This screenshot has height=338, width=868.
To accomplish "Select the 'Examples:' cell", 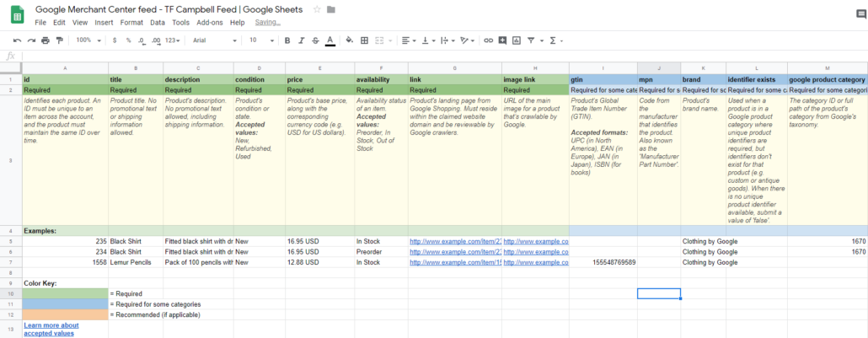I will point(66,230).
